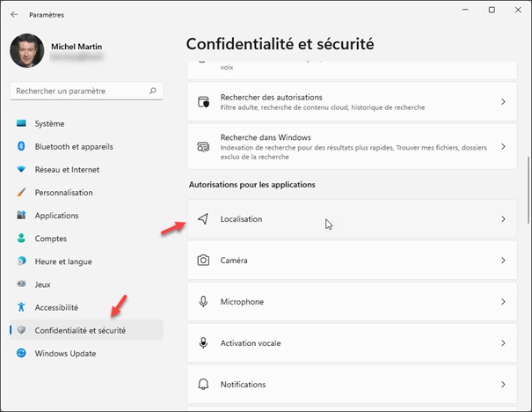
Task: Expand Activation vocale chevron
Action: (x=503, y=343)
